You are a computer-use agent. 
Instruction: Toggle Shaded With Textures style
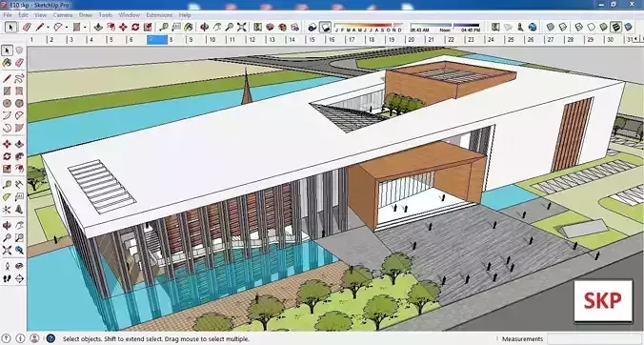[x=615, y=27]
